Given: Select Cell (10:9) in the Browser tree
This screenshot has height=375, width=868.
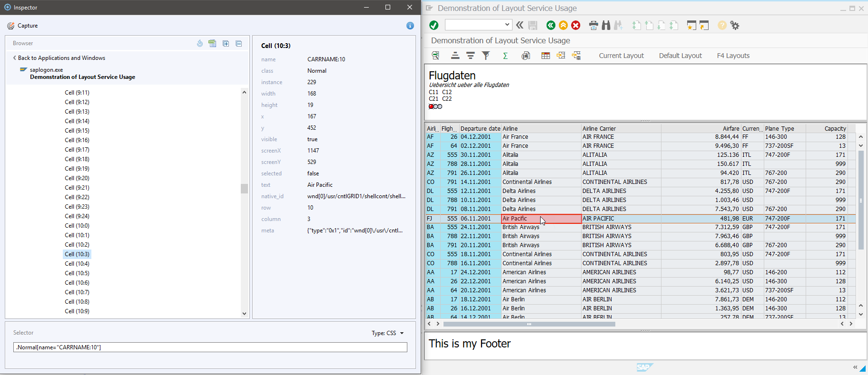Looking at the screenshot, I should pos(77,311).
